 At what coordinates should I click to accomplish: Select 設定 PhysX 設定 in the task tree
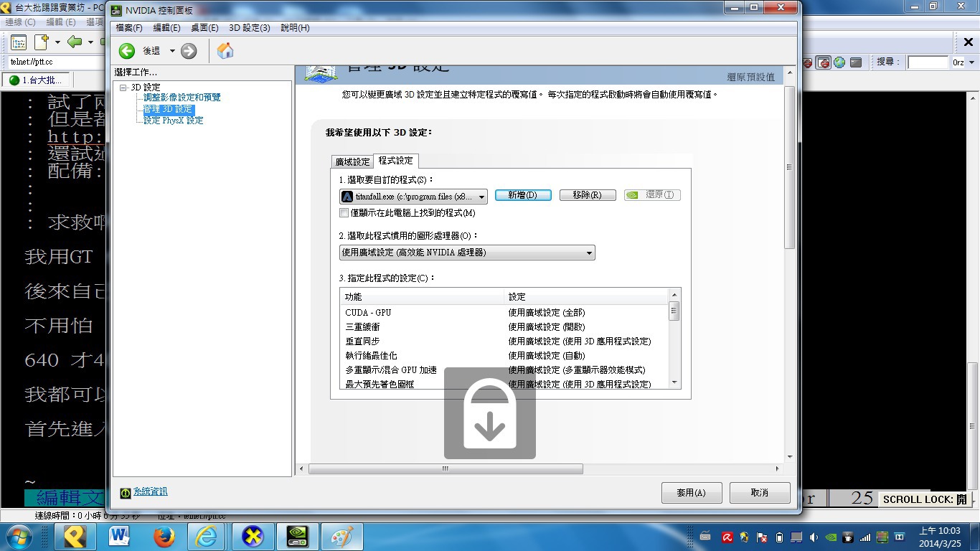(173, 121)
